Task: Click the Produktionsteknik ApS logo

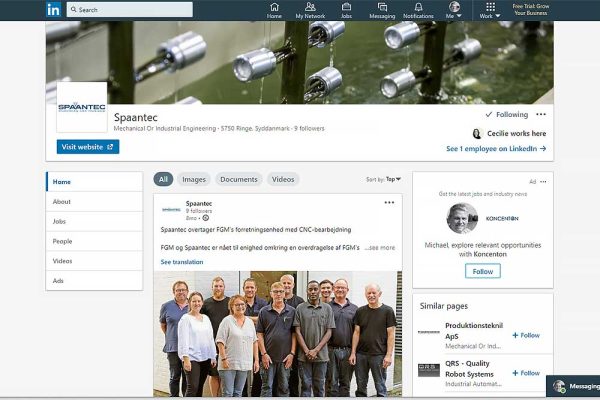Action: coord(429,332)
